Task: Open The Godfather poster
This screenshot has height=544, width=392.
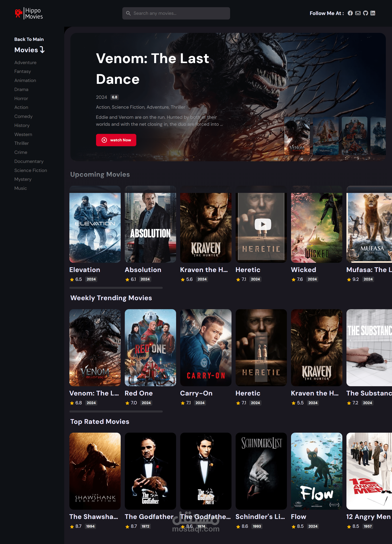Action: click(150, 471)
